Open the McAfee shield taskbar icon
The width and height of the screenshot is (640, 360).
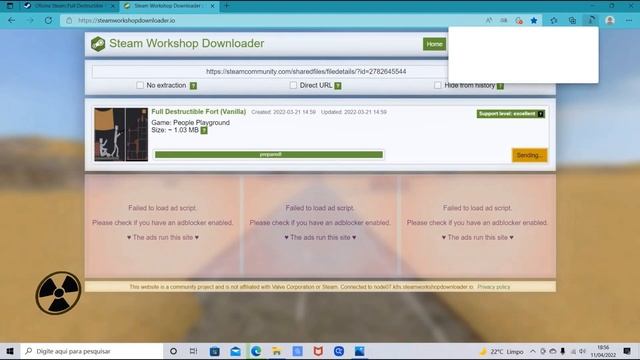point(318,351)
